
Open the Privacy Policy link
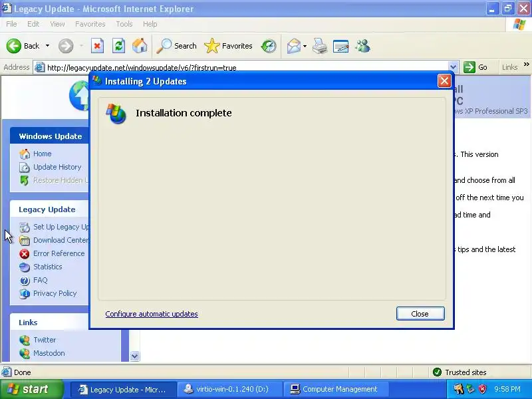coord(55,293)
